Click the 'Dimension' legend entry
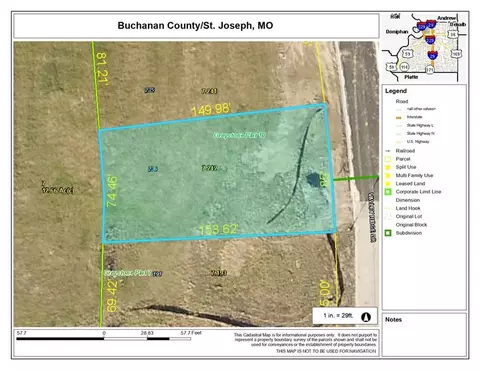Screen dimensions: 480x370 pyautogui.click(x=408, y=200)
